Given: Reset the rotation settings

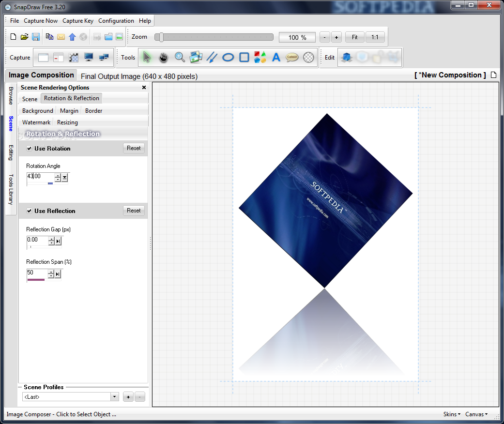Looking at the screenshot, I should (134, 148).
